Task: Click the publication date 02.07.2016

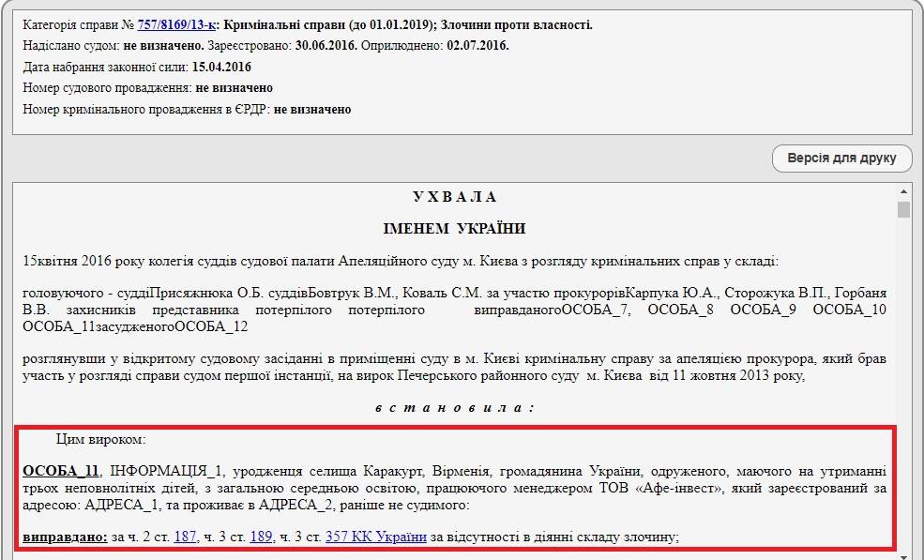Action: [477, 46]
